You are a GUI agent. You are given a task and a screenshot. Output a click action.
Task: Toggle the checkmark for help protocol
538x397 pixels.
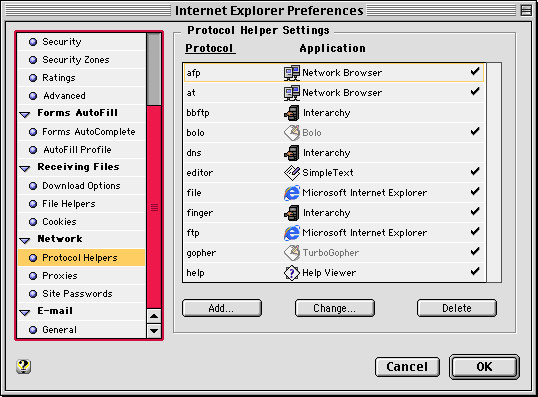[x=475, y=271]
